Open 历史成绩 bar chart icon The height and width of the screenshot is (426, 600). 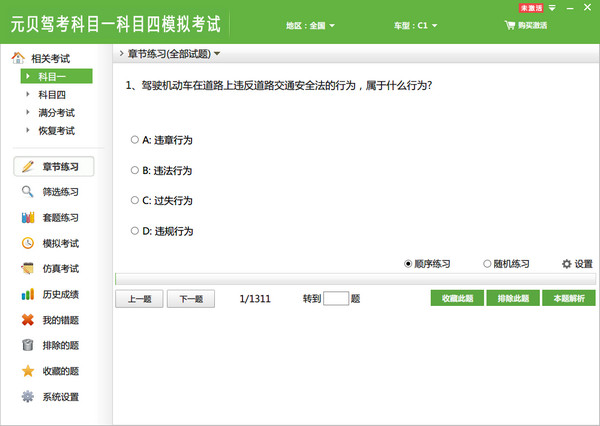click(28, 294)
